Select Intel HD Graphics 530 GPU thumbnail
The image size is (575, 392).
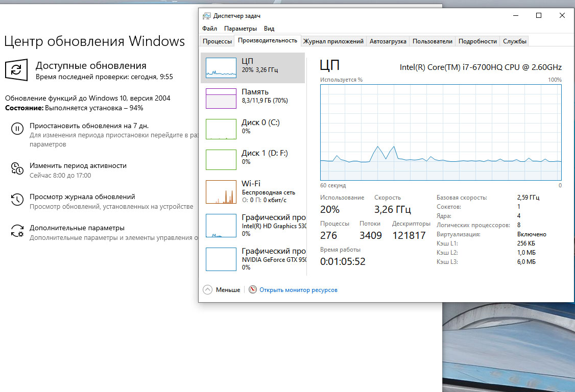(x=221, y=226)
